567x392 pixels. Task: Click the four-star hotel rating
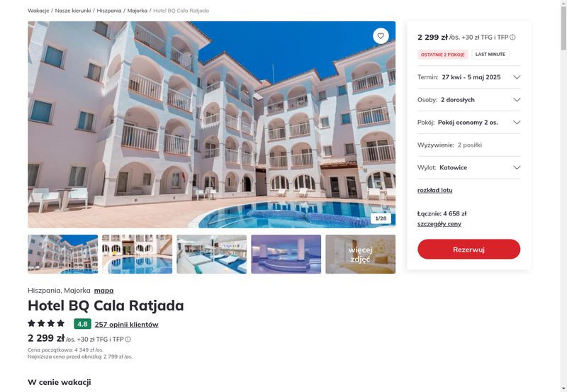[x=46, y=323]
